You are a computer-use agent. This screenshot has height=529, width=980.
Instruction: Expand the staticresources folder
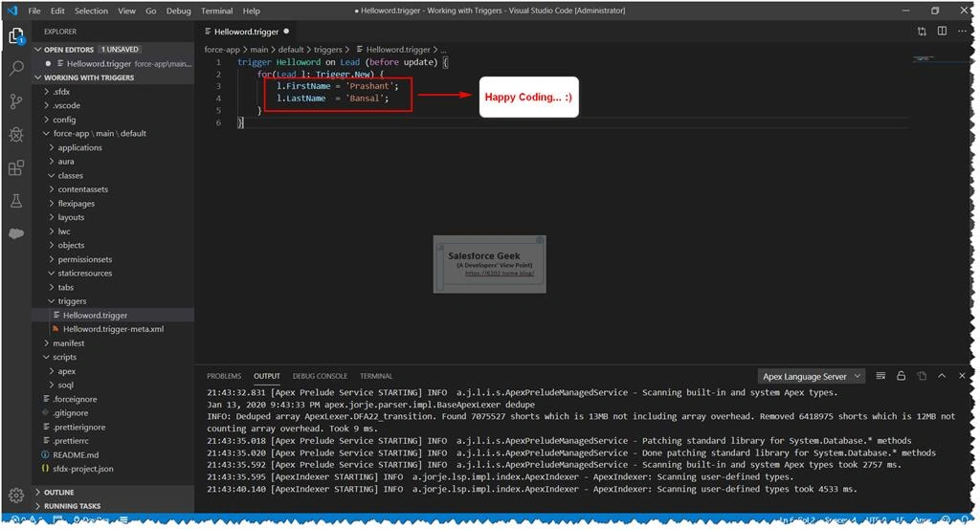click(113, 273)
